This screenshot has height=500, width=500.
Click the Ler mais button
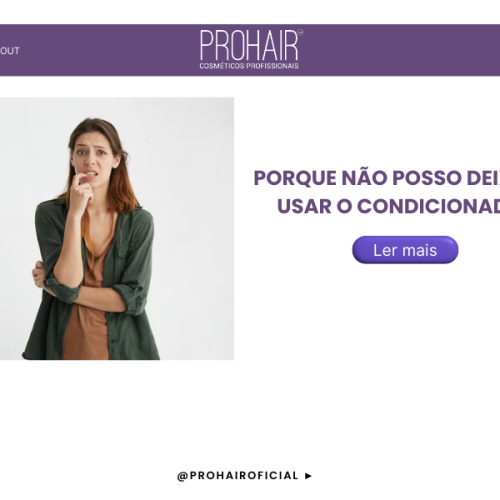click(405, 250)
